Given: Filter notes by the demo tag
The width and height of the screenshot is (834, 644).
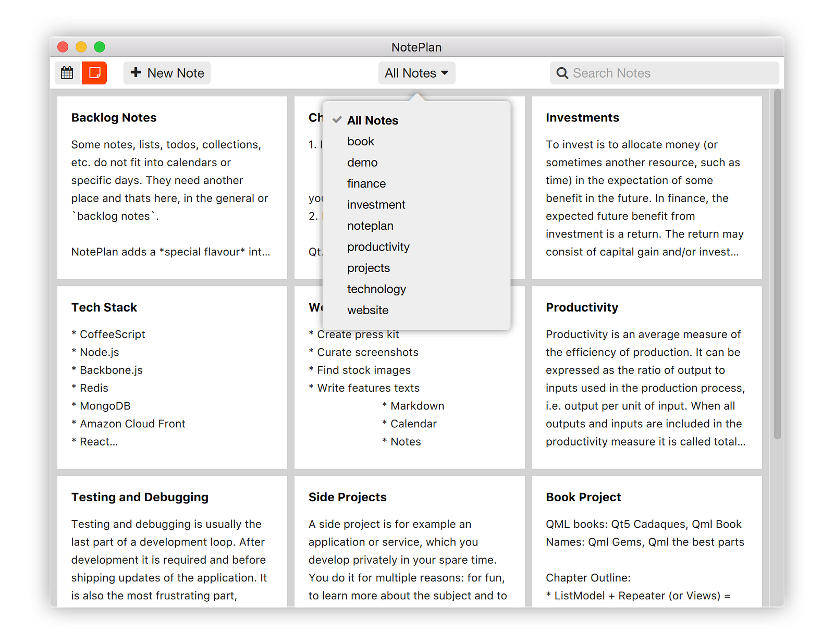Looking at the screenshot, I should (x=416, y=163).
